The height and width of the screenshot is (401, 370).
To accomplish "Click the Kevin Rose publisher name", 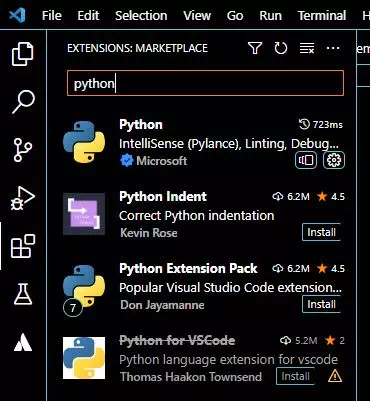I will tap(149, 233).
